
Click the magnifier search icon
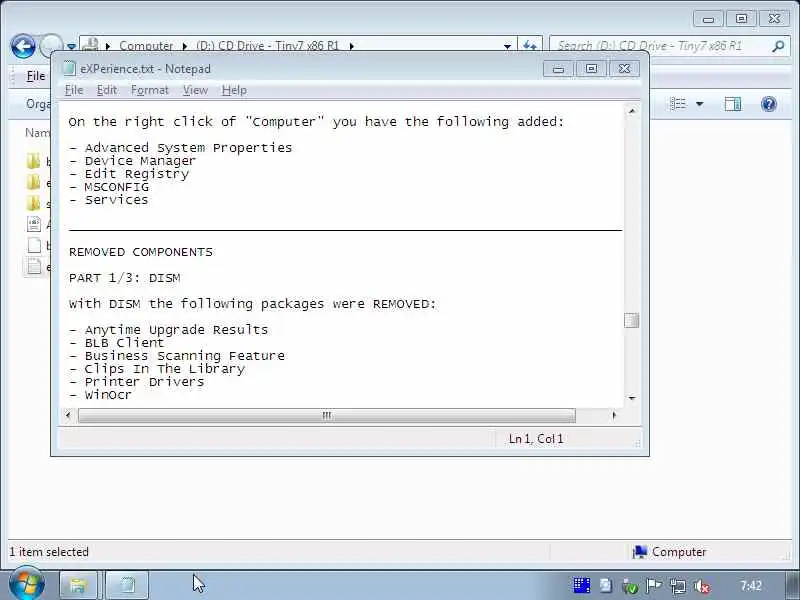coord(778,46)
